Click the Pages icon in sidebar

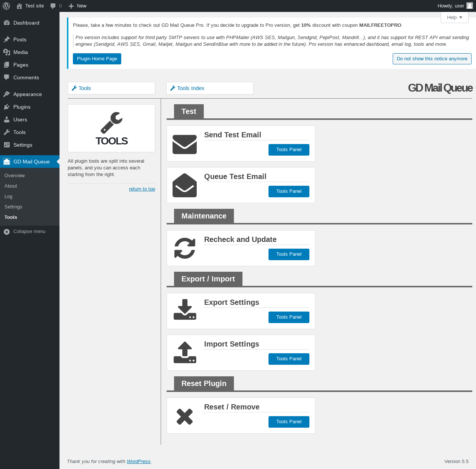coord(7,65)
